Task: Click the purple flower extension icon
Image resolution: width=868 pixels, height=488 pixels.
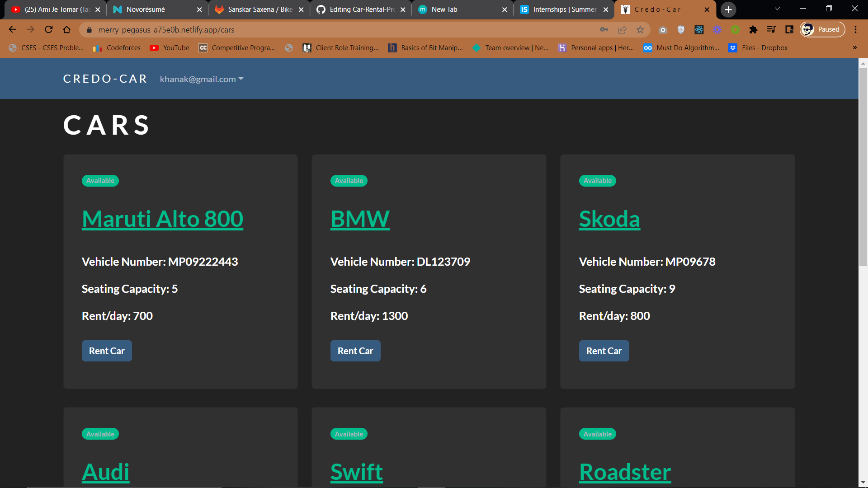Action: point(717,30)
